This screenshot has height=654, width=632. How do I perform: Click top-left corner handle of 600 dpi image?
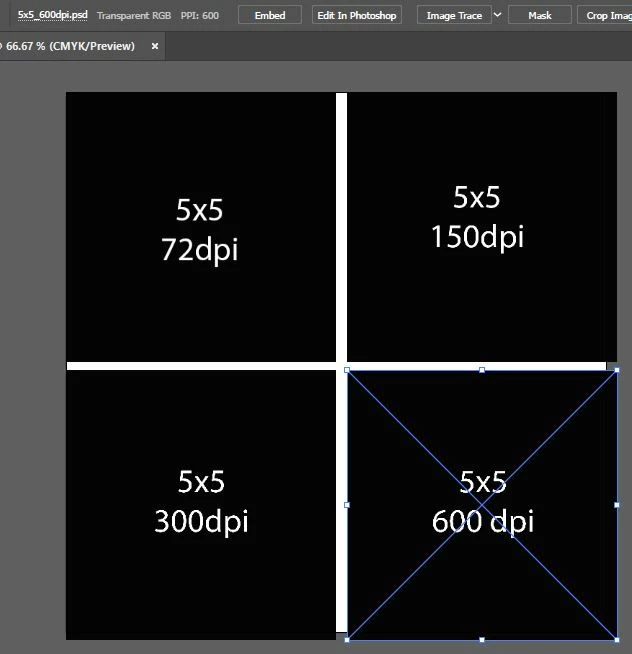point(347,370)
